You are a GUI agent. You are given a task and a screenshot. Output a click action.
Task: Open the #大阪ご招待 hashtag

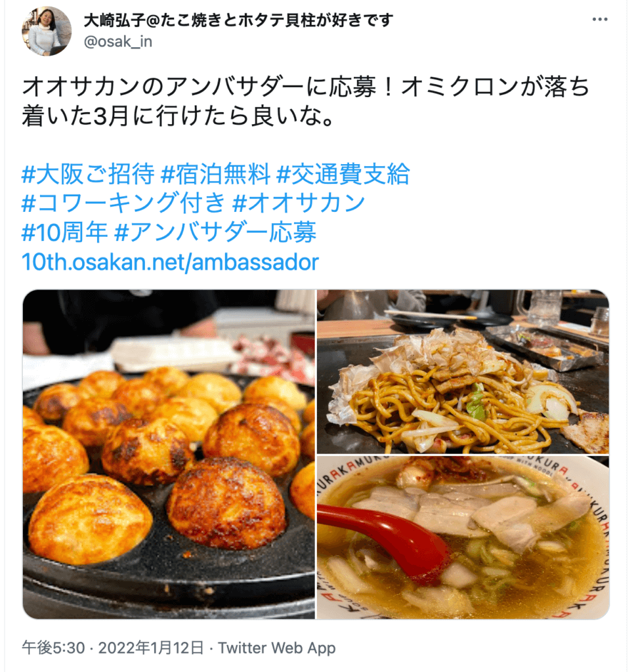point(88,173)
